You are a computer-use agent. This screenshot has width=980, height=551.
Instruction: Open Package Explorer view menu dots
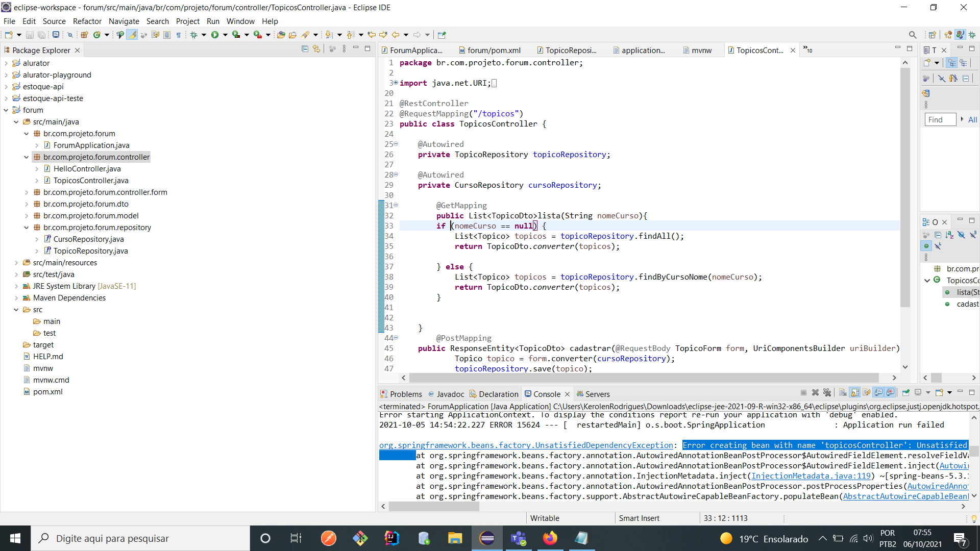pyautogui.click(x=344, y=49)
